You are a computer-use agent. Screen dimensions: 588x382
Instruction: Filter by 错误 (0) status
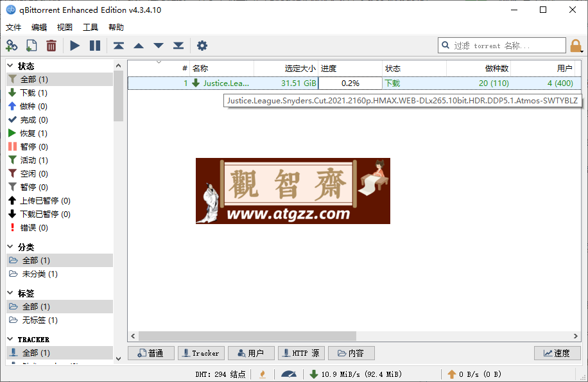pos(60,227)
